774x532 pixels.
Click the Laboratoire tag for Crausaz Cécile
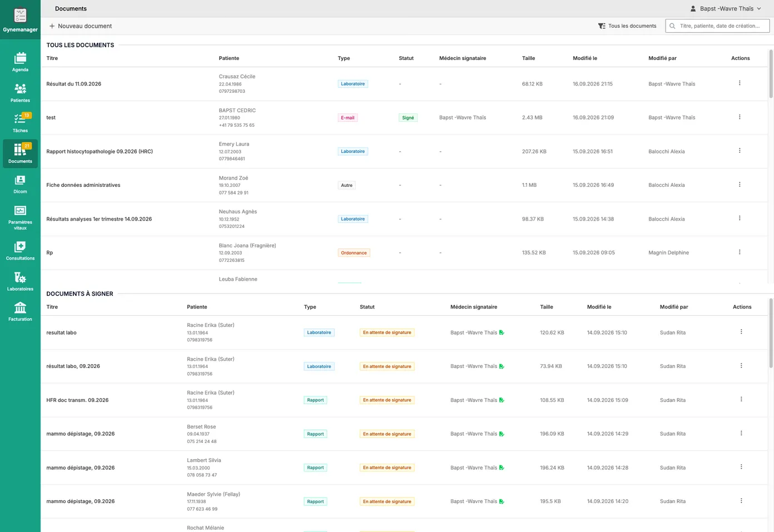coord(353,84)
